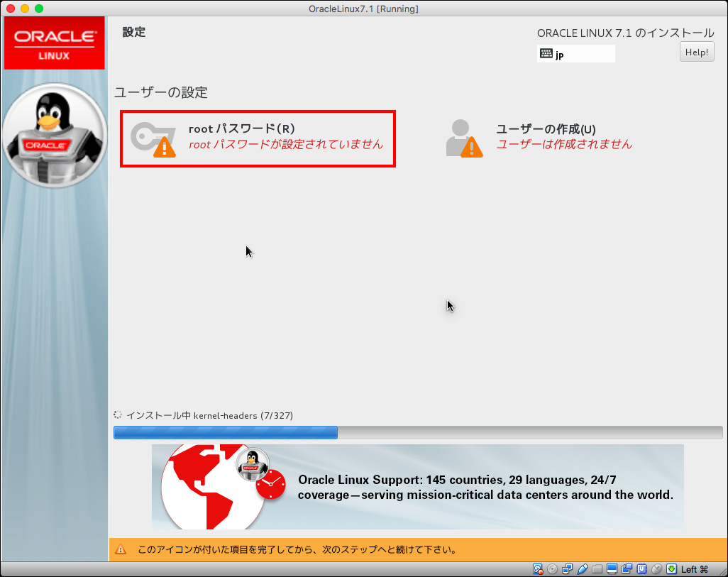
Task: Click the green arrow host key icon
Action: click(671, 569)
